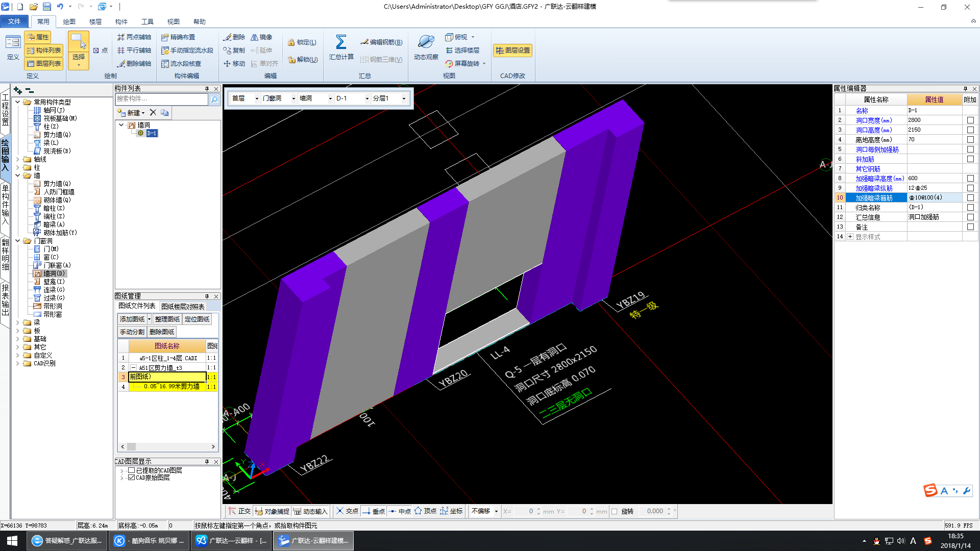Viewport: 980px width, 551px height.
Task: Toggle checkbox for 加强暗梁纵筋 row
Action: [970, 188]
